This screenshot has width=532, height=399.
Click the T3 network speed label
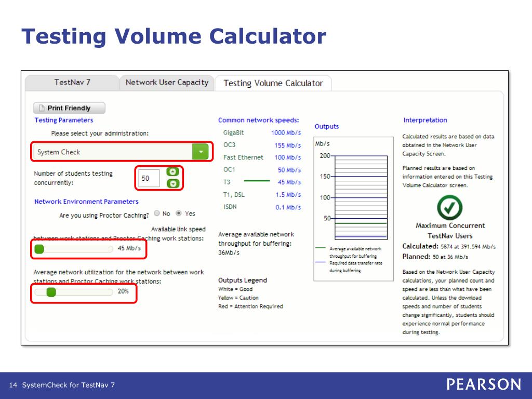coord(227,182)
